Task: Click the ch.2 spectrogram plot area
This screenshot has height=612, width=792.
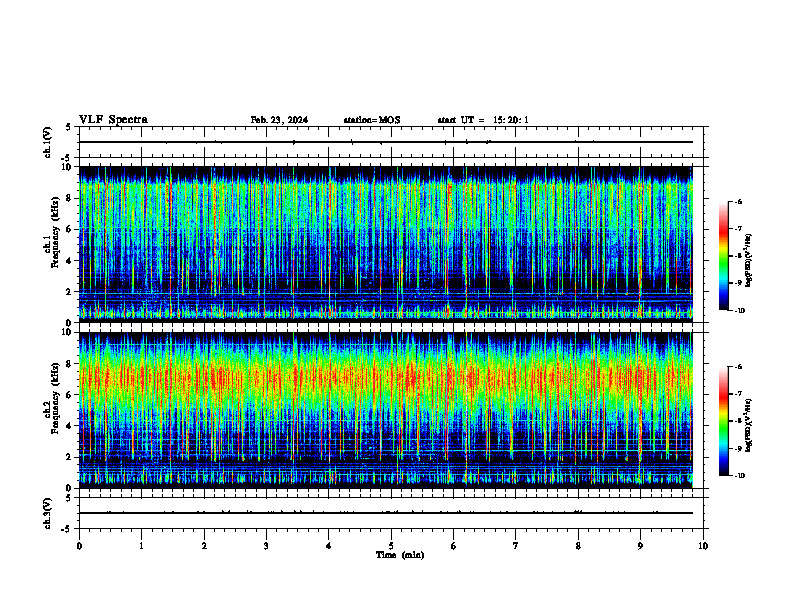Action: click(x=385, y=410)
